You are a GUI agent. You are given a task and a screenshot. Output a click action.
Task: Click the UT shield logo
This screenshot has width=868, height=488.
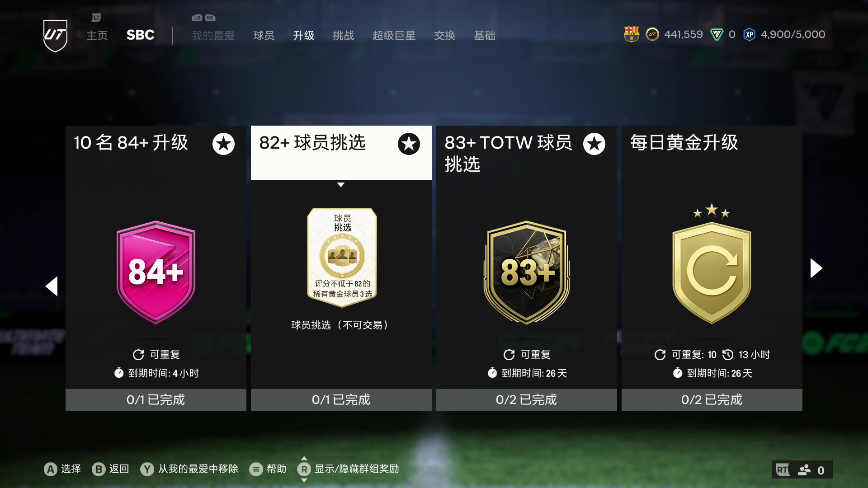click(55, 35)
